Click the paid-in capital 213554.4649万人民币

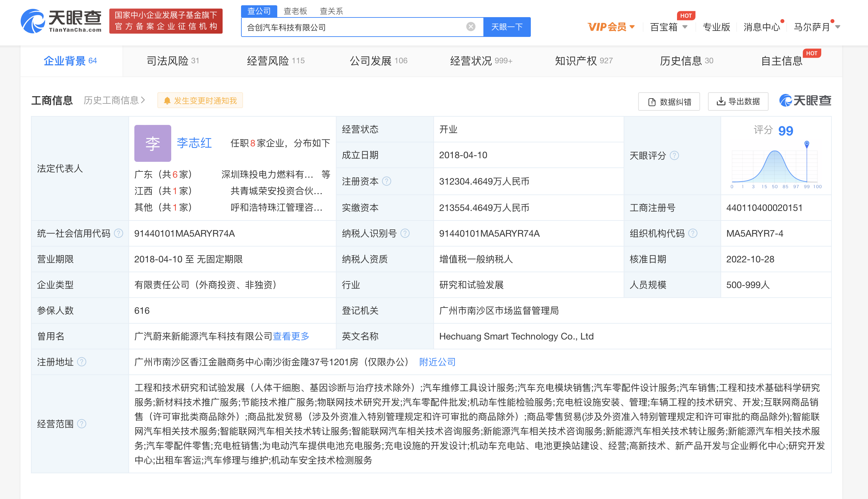[484, 207]
